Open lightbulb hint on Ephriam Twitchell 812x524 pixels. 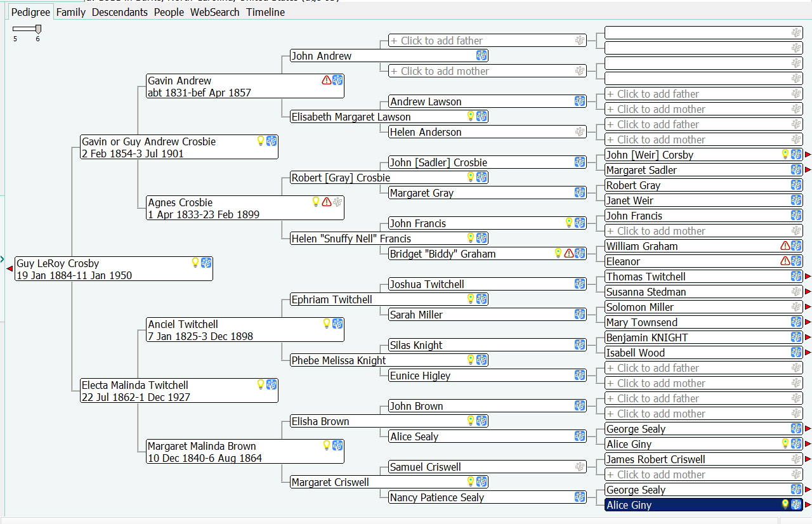tap(471, 299)
